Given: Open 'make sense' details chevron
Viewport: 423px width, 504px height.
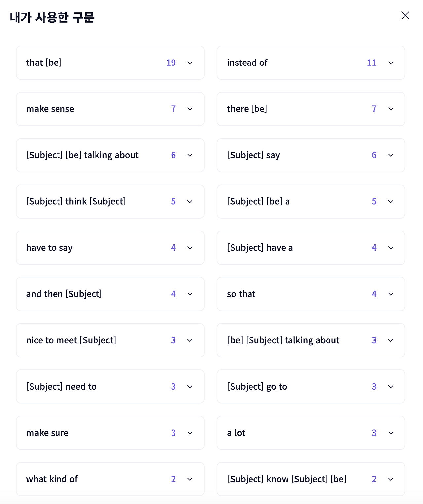Looking at the screenshot, I should point(190,109).
